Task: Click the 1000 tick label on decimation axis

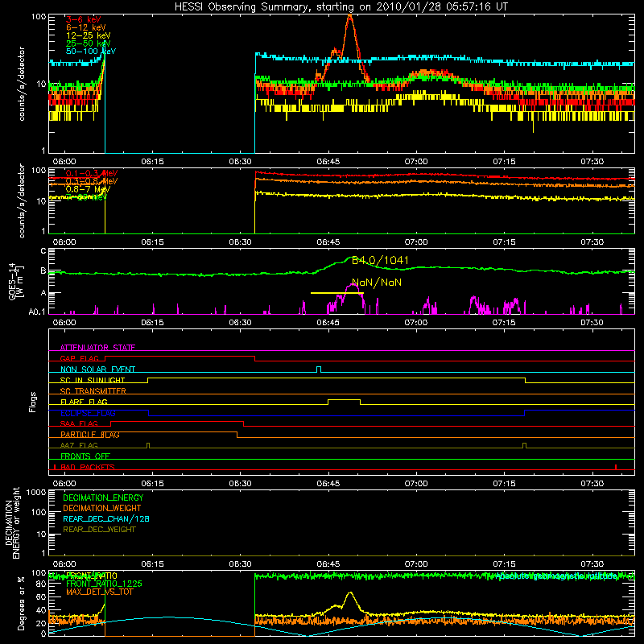Action: pos(36,492)
